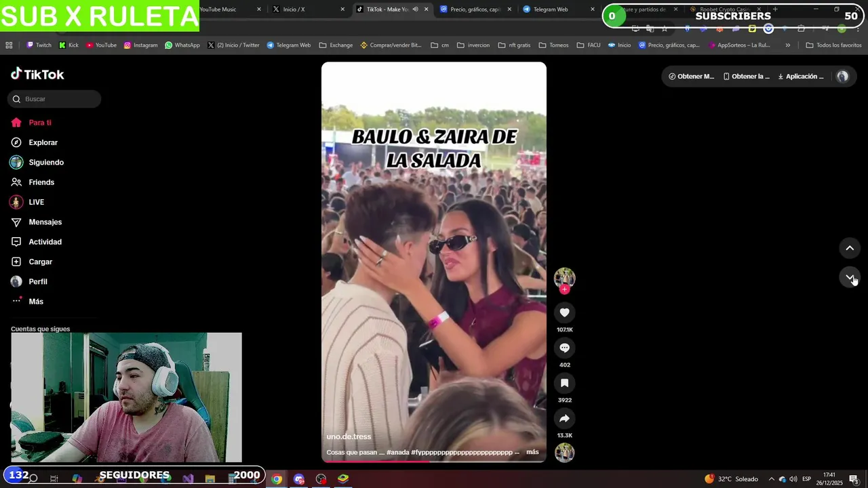Open the AppSorteos – La Rul... bookmark
This screenshot has width=868, height=488.
click(x=739, y=45)
